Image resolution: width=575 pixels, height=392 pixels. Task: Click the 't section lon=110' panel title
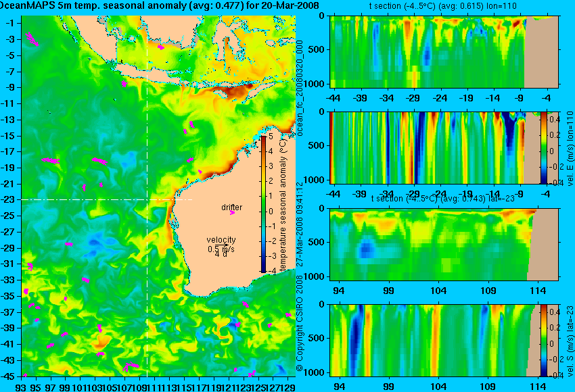coord(443,6)
